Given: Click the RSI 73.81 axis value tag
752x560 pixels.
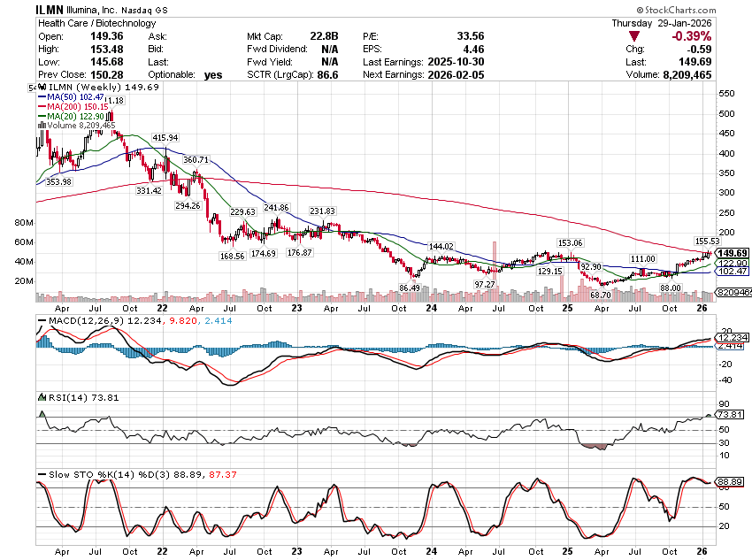Looking at the screenshot, I should tap(732, 414).
